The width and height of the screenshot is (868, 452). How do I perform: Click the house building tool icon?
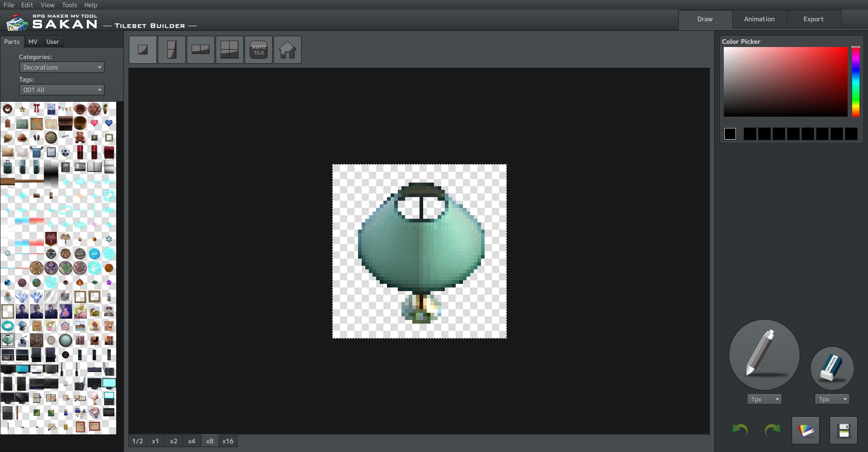point(288,50)
